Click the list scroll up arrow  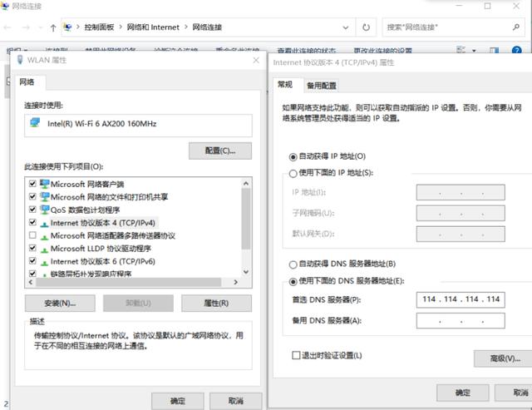(x=246, y=183)
